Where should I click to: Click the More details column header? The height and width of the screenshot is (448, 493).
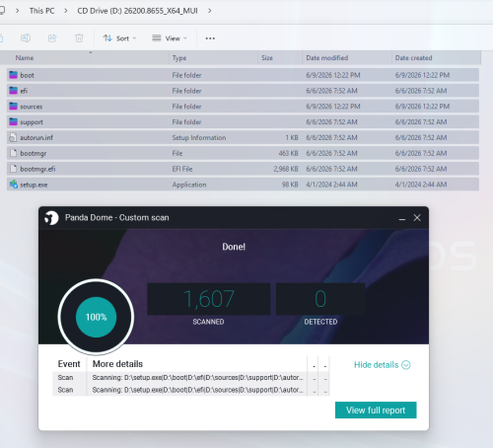(x=117, y=364)
